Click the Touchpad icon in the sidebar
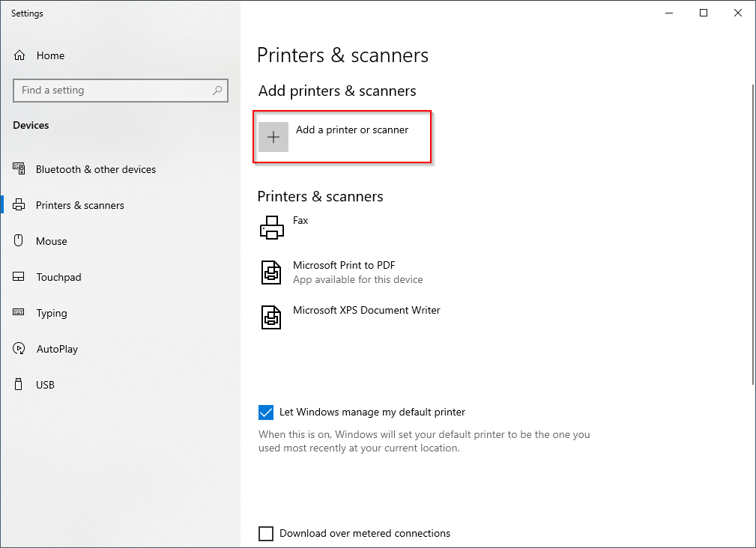Screen dimensions: 756x548 pyautogui.click(x=19, y=277)
